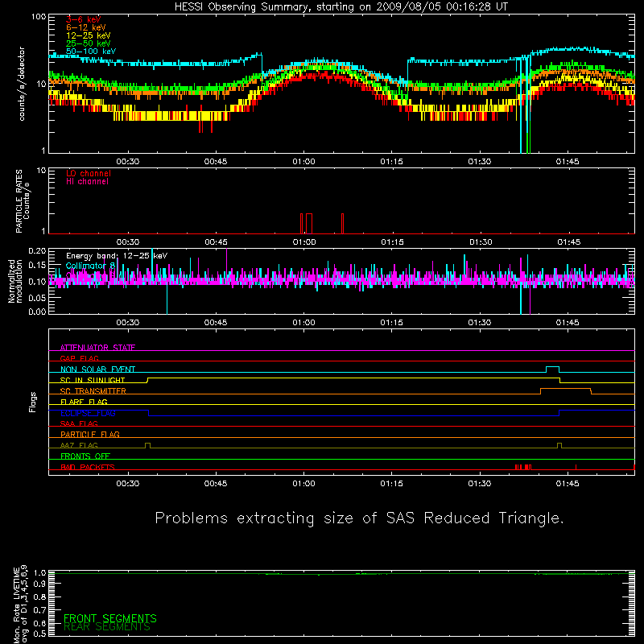
Task: Click the 'Problems extracting size of SAS' message
Action: pyautogui.click(x=359, y=518)
